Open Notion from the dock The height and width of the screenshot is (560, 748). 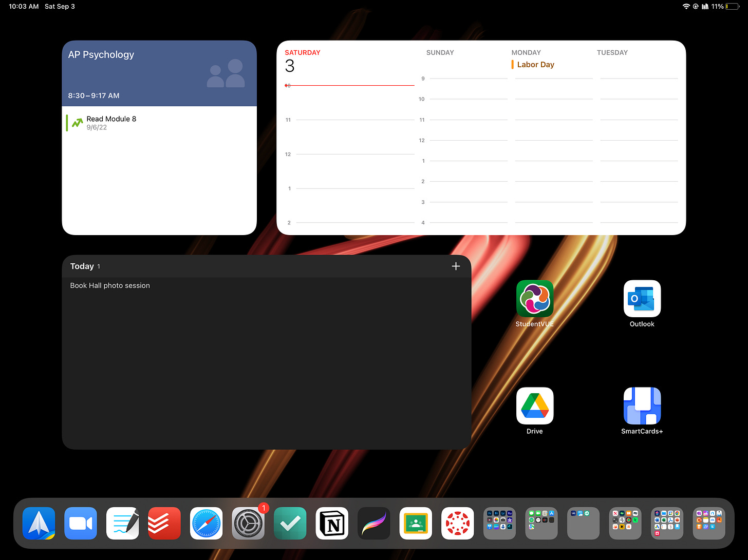point(332,523)
